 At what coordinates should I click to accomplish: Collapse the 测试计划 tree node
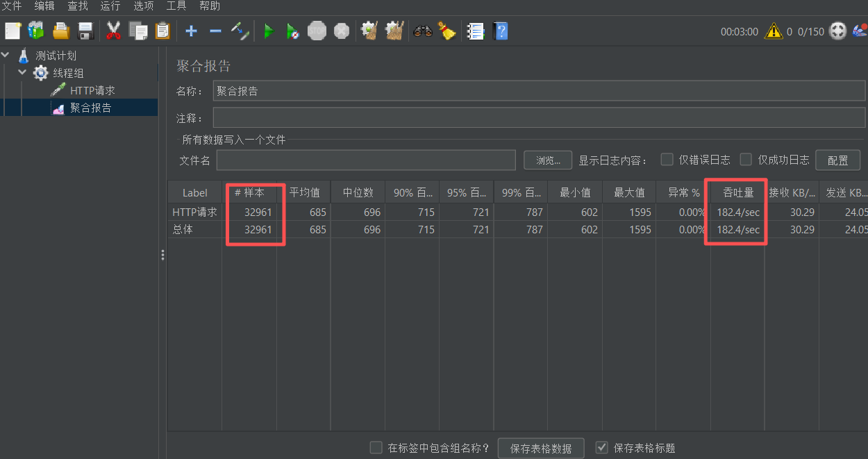[6, 55]
